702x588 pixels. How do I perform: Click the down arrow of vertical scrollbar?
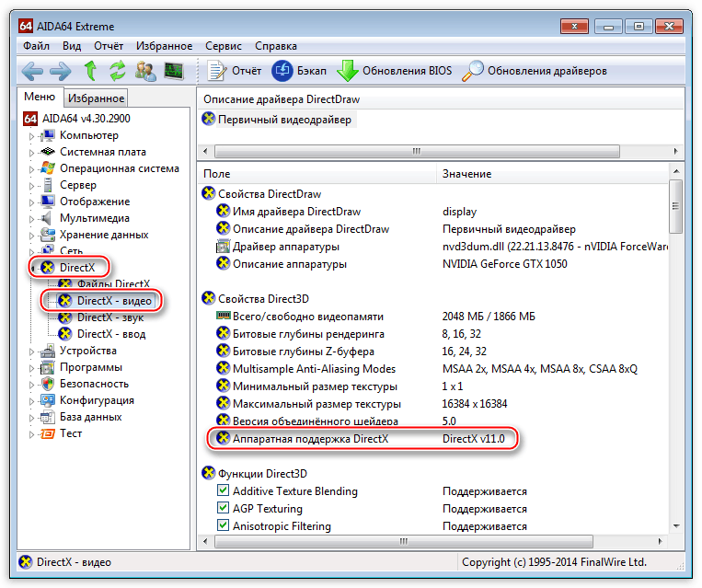point(676,526)
